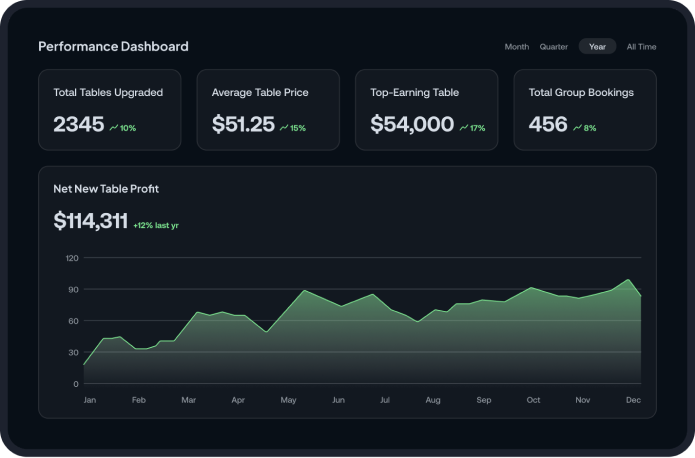The height and width of the screenshot is (458, 695).
Task: Click the Aug label on chart axis
Action: 433,400
